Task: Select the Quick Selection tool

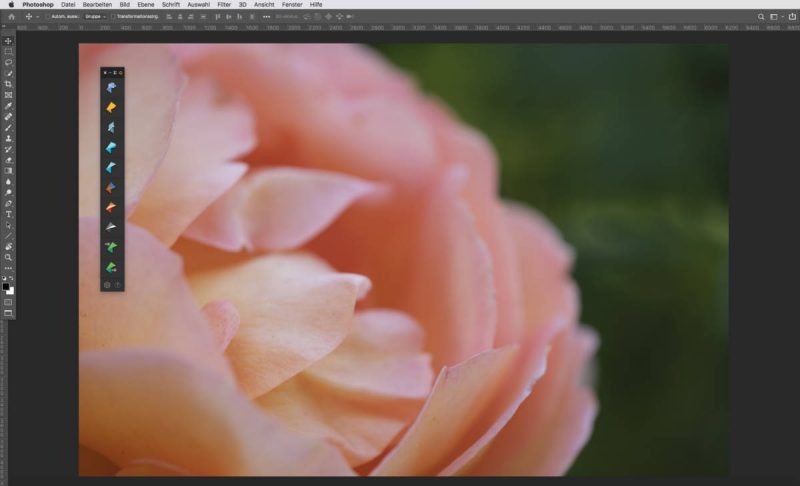Action: coord(8,73)
